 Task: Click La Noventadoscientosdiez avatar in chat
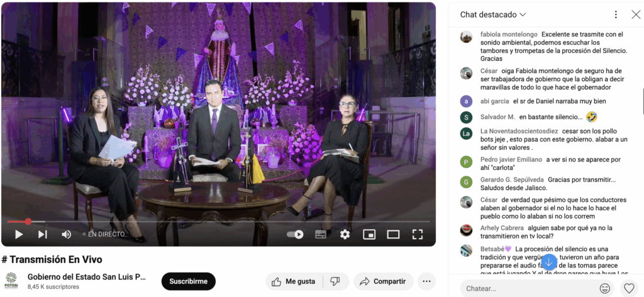click(x=466, y=133)
